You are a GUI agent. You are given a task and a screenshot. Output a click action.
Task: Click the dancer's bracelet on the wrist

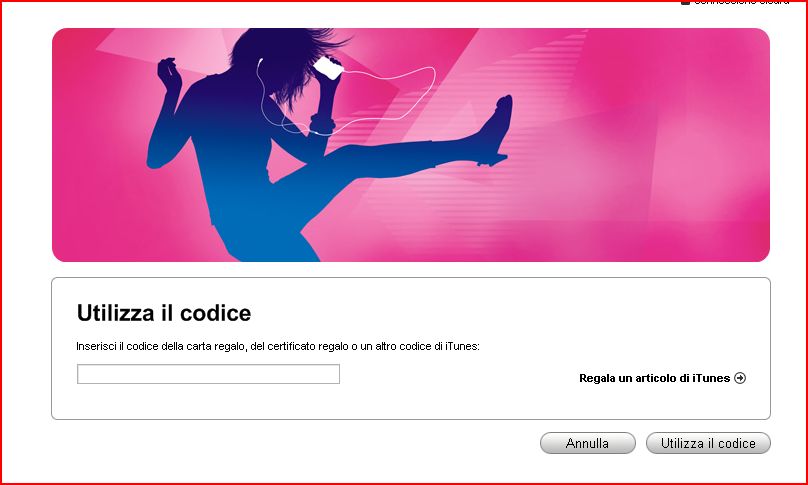coord(323,124)
